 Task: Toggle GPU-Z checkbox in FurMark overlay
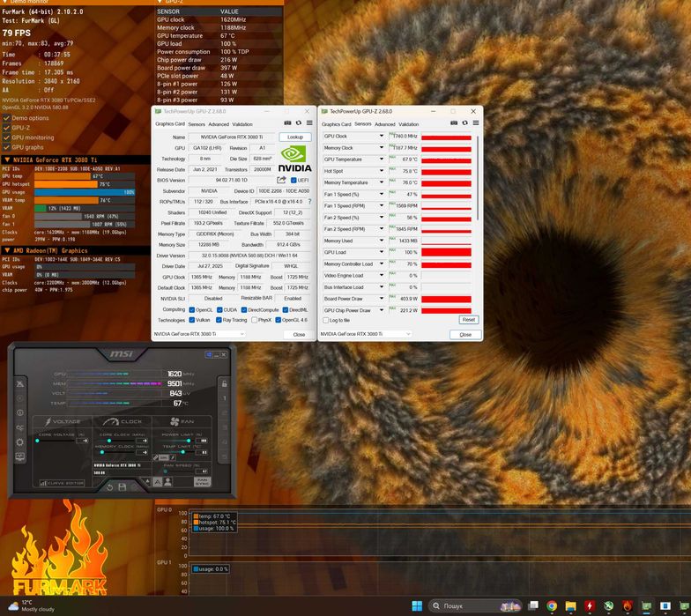coord(7,128)
